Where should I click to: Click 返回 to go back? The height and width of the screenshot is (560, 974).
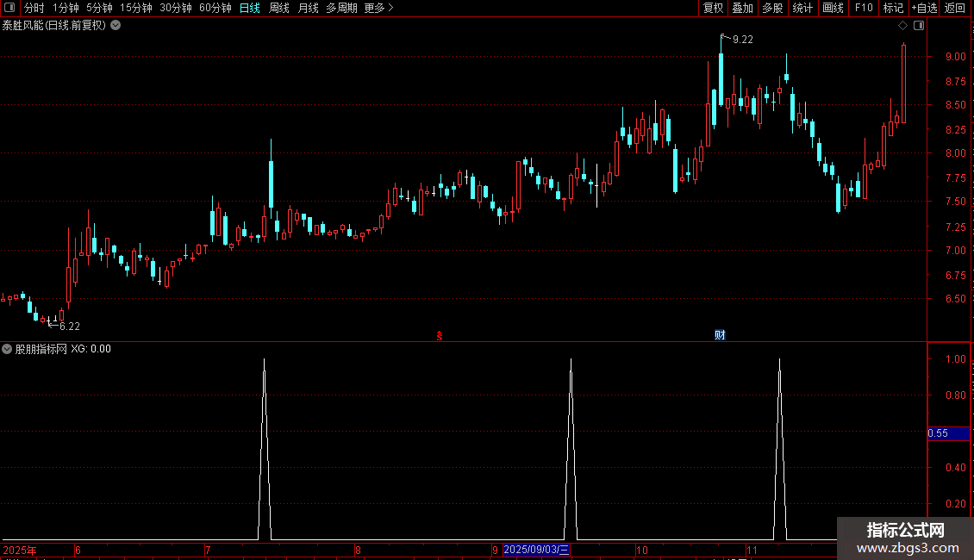[x=955, y=8]
